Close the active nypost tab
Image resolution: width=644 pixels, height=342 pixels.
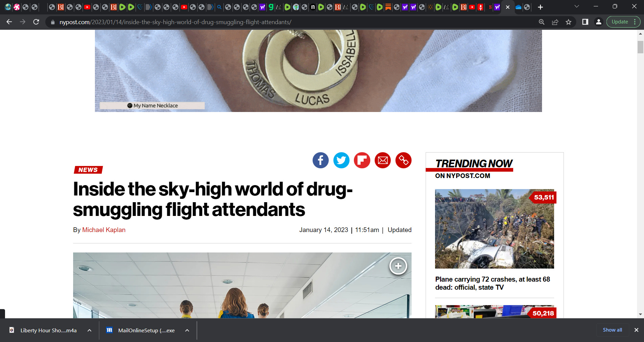508,7
